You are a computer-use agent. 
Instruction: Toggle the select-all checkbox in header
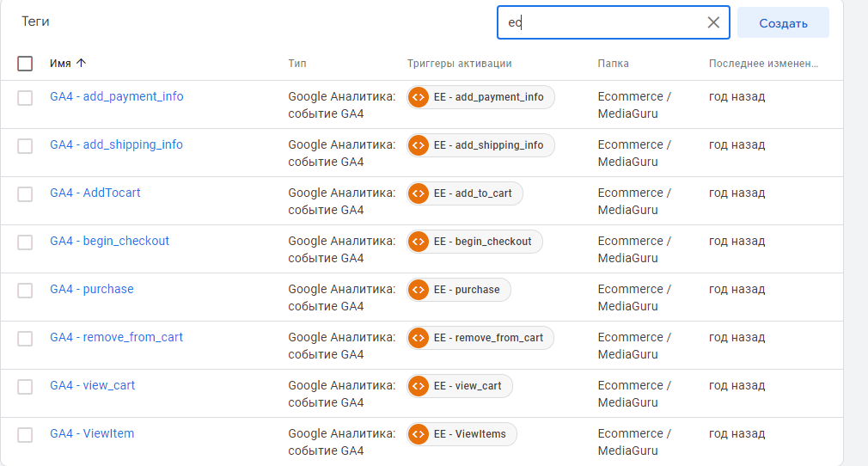point(25,63)
